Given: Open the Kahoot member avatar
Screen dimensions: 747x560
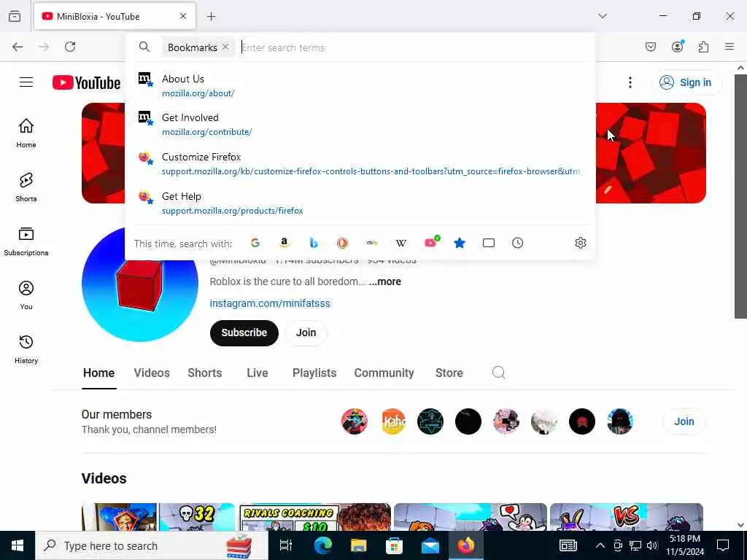Looking at the screenshot, I should tap(393, 421).
